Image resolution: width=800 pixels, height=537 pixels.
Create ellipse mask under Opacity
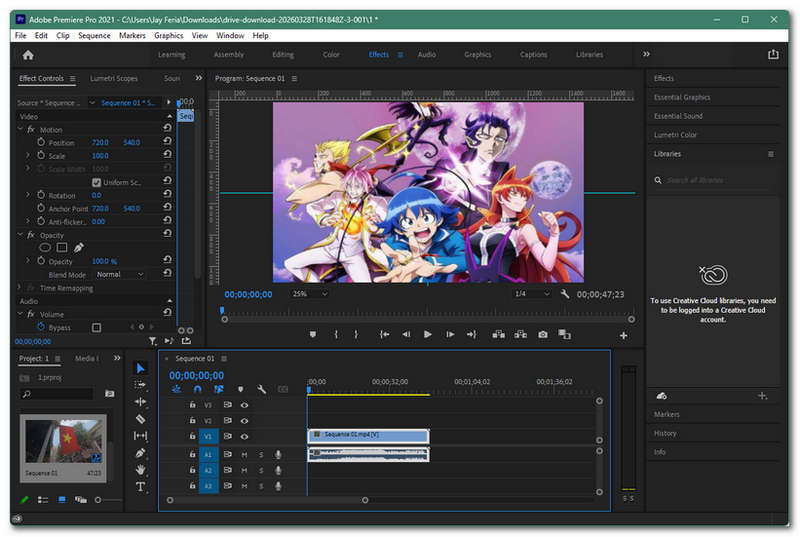click(45, 248)
